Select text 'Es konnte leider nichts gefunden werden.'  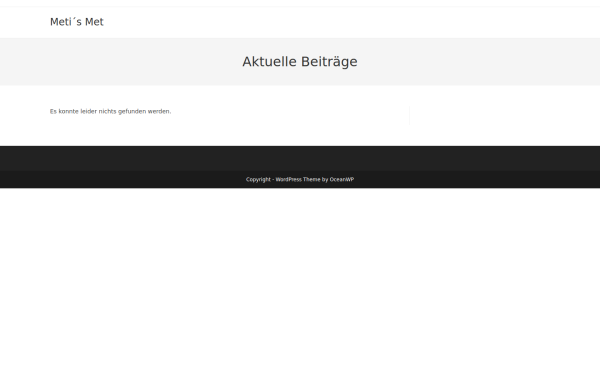[110, 111]
